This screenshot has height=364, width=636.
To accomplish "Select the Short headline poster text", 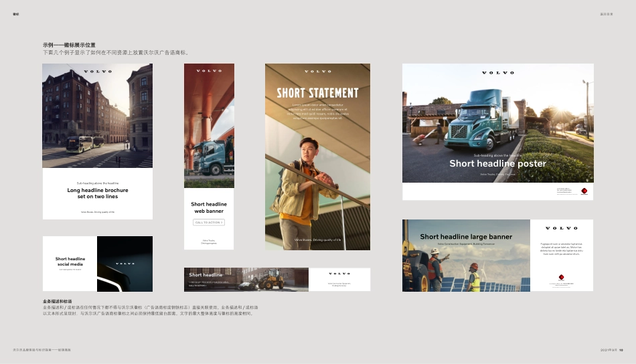I will (497, 163).
